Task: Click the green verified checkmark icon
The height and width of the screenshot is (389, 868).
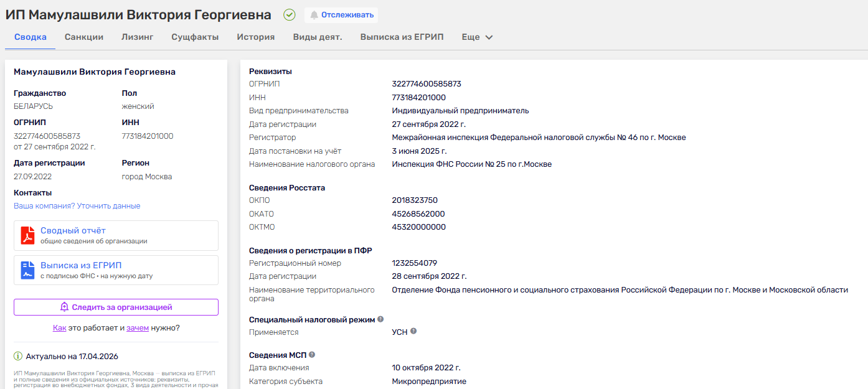Action: [290, 15]
